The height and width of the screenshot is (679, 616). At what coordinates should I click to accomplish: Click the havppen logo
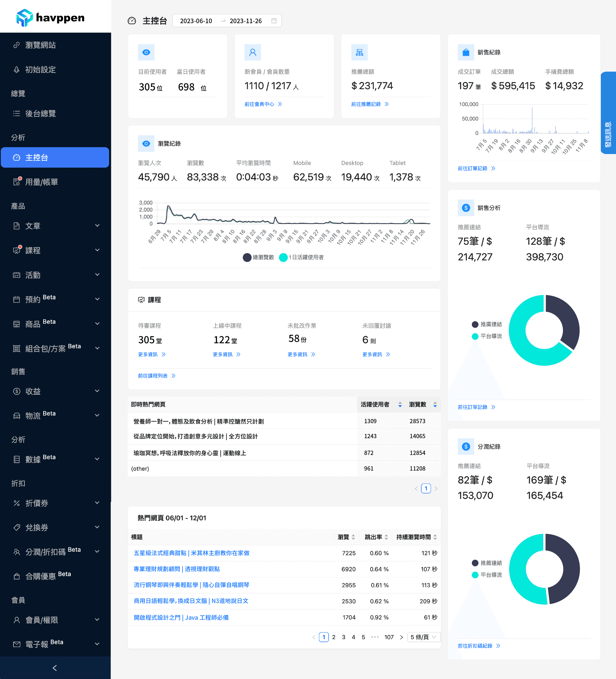(x=51, y=17)
